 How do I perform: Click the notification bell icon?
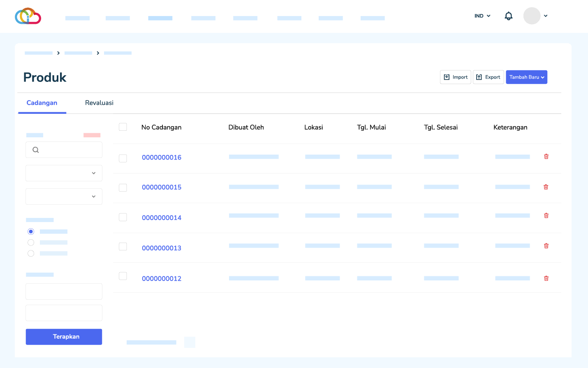click(508, 16)
